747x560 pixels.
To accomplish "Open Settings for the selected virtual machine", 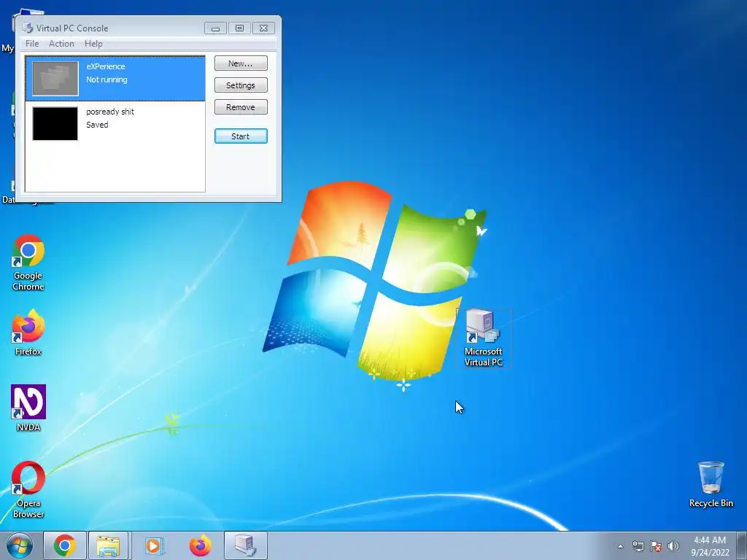I will 241,85.
